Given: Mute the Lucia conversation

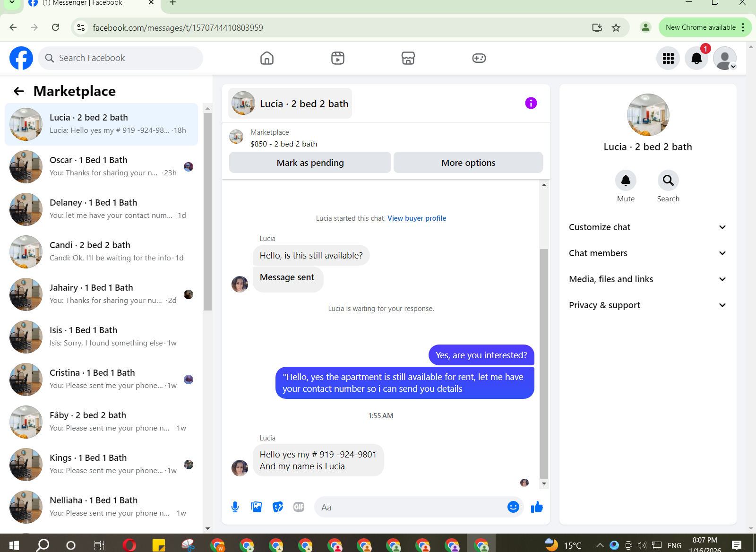Looking at the screenshot, I should coord(626,181).
